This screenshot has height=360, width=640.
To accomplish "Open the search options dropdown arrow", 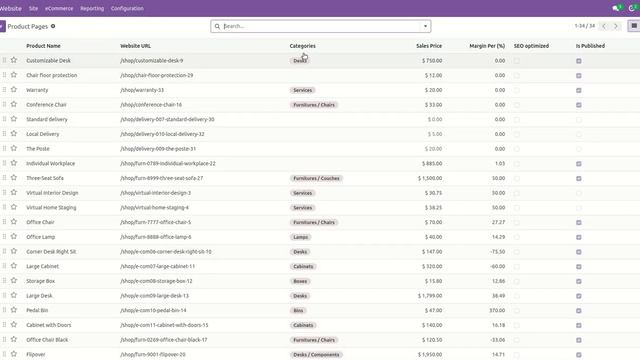I will pos(425,26).
